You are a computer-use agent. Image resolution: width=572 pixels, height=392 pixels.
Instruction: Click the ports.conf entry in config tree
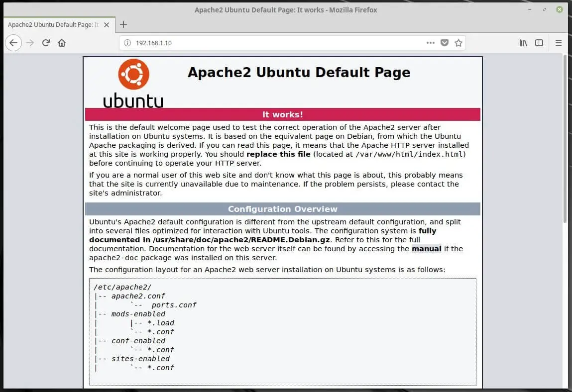click(174, 305)
